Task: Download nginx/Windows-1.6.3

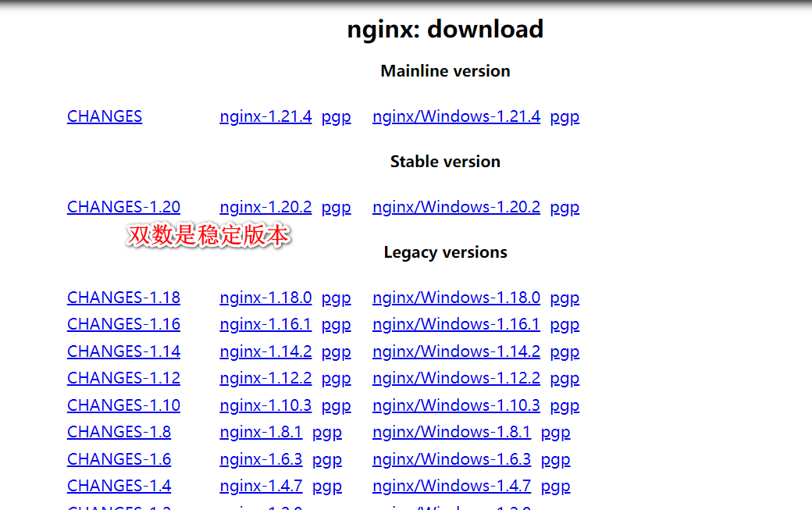Action: click(x=451, y=459)
